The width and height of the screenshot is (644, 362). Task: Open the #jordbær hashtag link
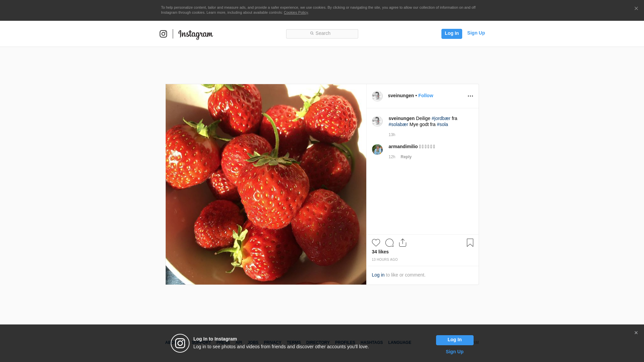tap(441, 118)
